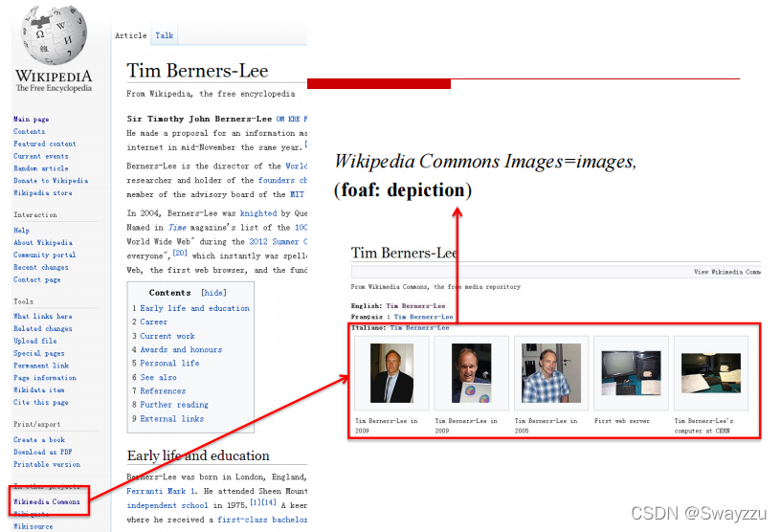Click the independent school link
Screen dimensions: 781x532
coord(167,505)
